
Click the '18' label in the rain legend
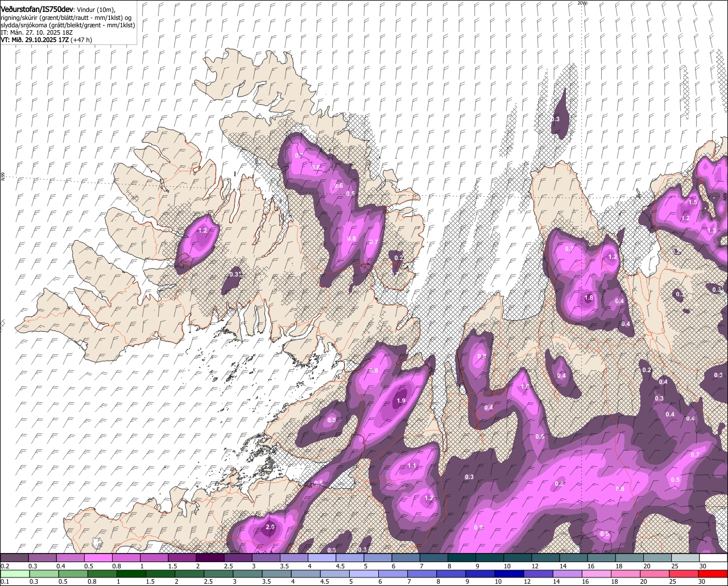click(615, 581)
